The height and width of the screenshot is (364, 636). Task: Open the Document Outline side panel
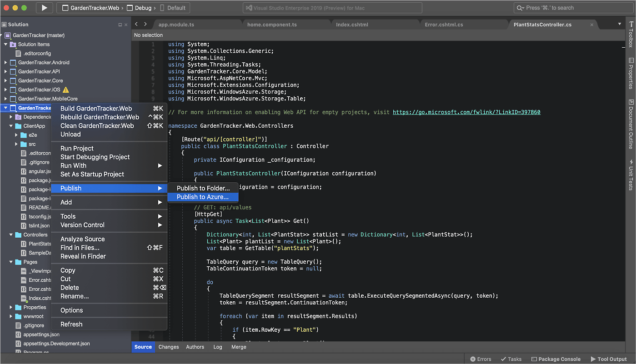(631, 124)
